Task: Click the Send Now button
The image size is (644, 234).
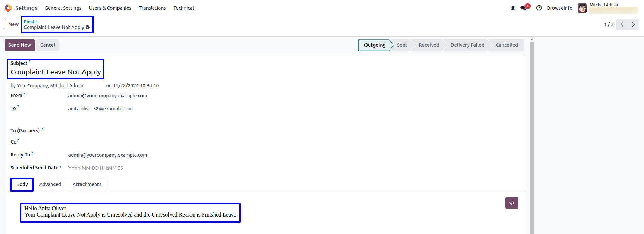Action: tap(20, 45)
